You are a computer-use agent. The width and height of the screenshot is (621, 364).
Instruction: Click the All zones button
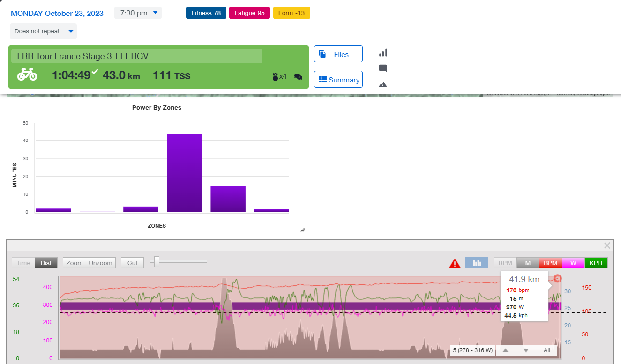coord(546,350)
